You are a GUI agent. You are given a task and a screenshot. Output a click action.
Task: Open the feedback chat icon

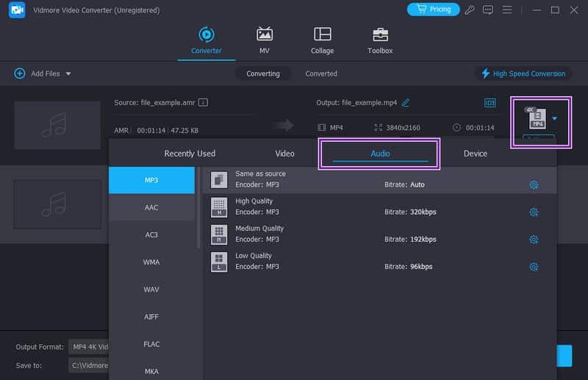tap(488, 10)
